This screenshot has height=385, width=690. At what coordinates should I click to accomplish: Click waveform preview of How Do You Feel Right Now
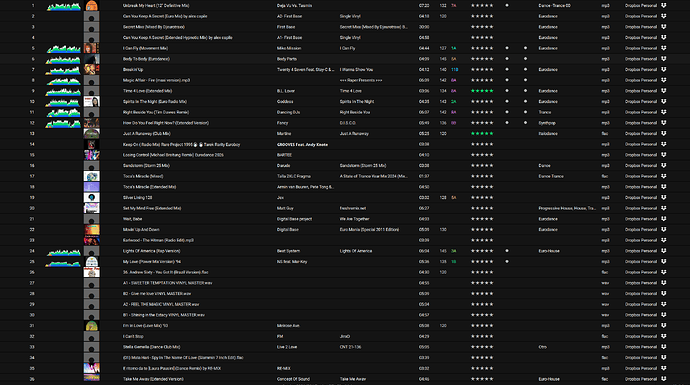pyautogui.click(x=64, y=124)
